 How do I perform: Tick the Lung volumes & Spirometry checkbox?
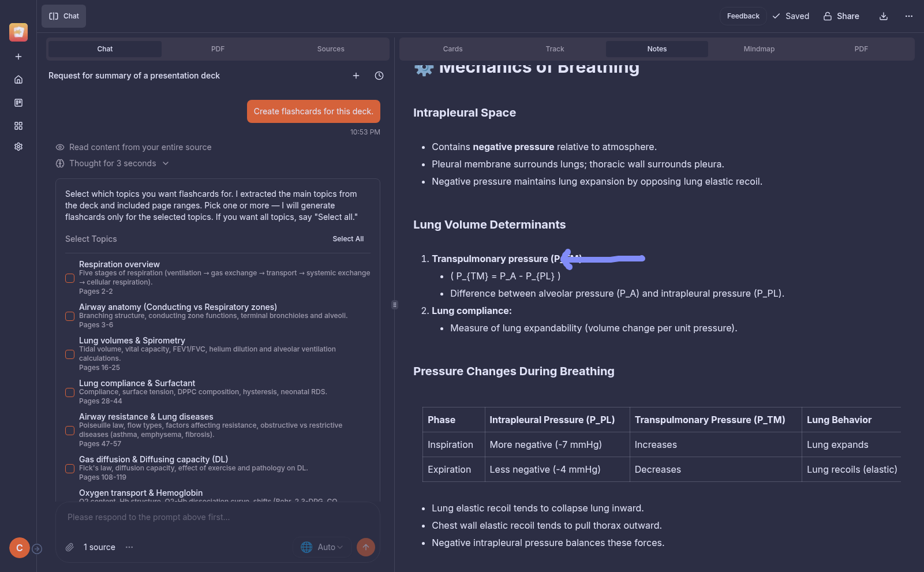pyautogui.click(x=70, y=354)
